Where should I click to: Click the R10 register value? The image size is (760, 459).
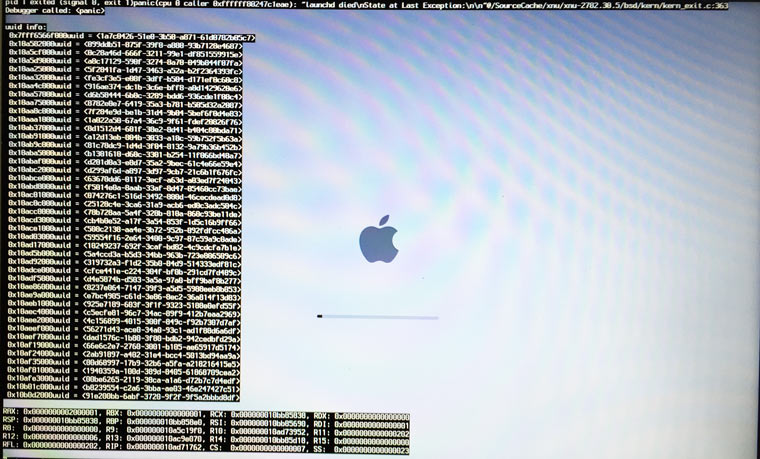(268, 432)
